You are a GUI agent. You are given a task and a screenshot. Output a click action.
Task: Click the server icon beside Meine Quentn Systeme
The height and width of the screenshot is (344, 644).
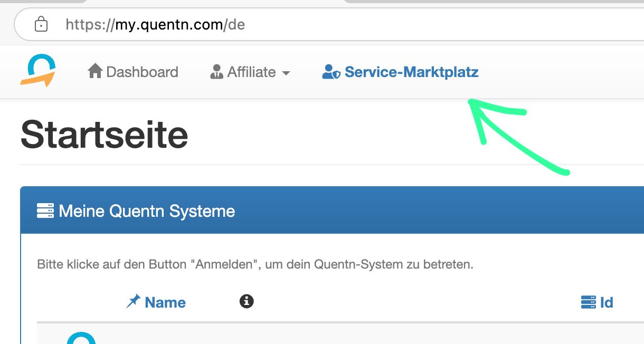point(45,212)
